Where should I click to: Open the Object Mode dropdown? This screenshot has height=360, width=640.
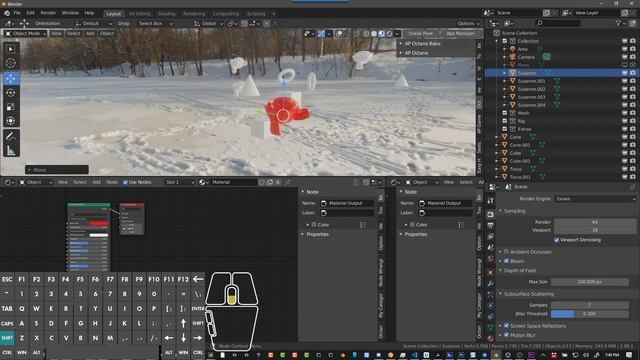25,33
